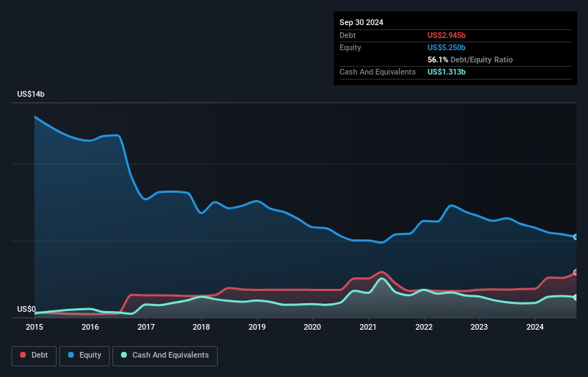Toggle Cash And Equivalents legend button

click(165, 355)
